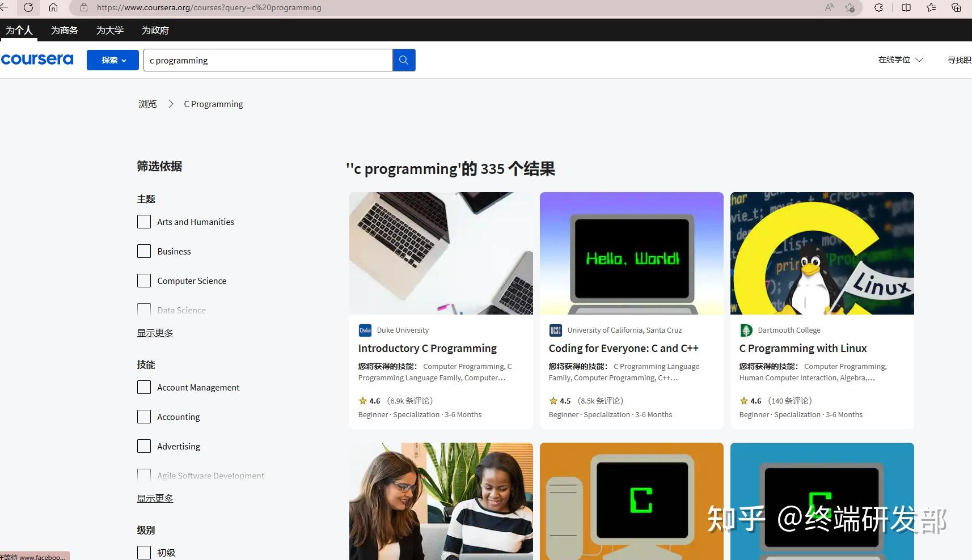
Task: Open the Linux penguin course thumbnail
Action: (822, 253)
